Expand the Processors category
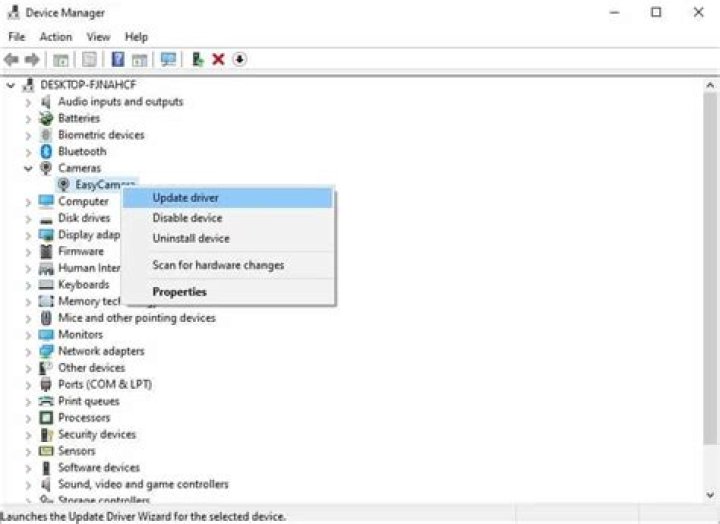Image resolution: width=720 pixels, height=524 pixels. coord(28,418)
